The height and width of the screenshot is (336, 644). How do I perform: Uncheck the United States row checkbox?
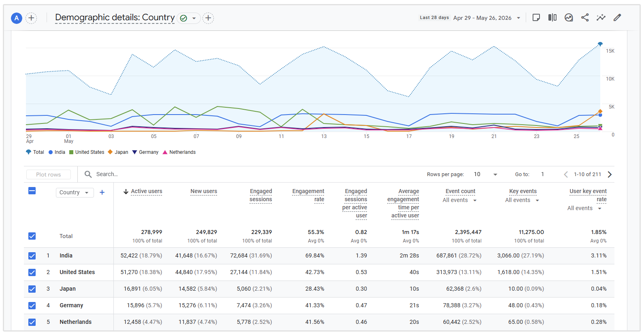click(x=32, y=272)
